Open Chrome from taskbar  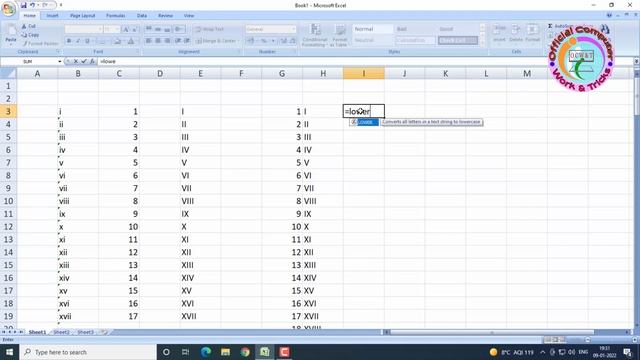tap(245, 352)
